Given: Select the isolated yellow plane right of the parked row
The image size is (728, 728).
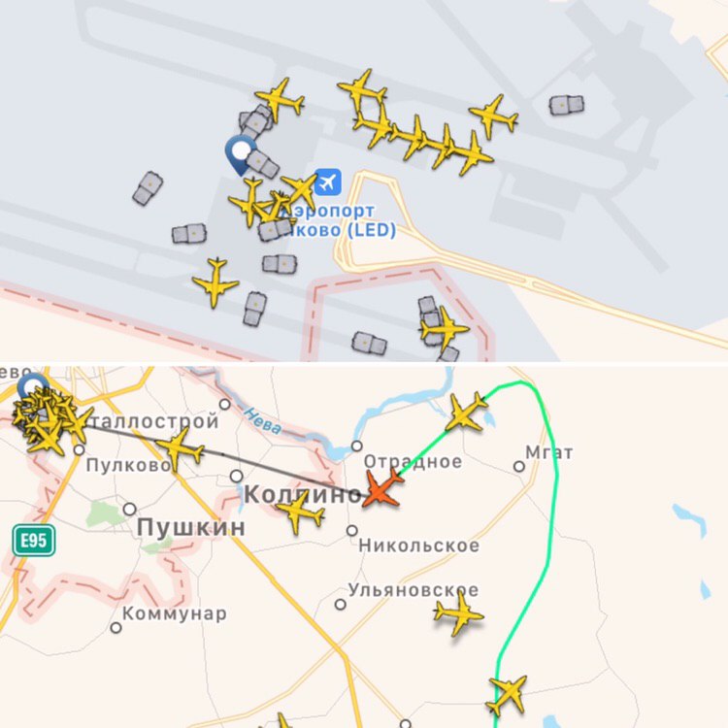Looking at the screenshot, I should pyautogui.click(x=493, y=116).
